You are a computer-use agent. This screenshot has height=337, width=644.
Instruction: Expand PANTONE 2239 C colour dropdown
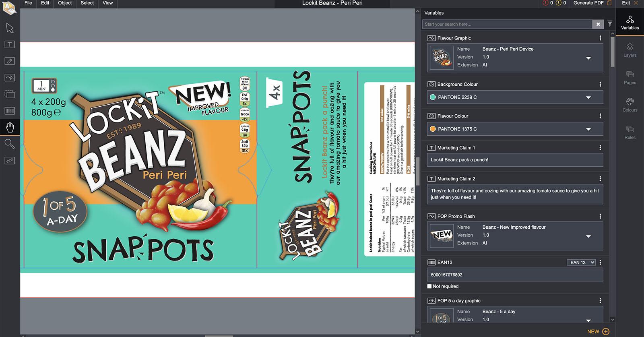[x=588, y=97]
